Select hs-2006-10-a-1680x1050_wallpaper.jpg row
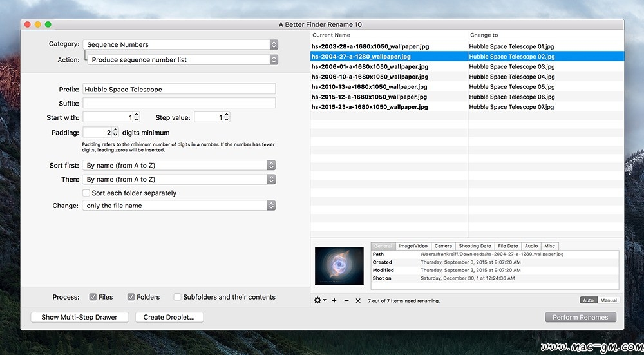Image resolution: width=644 pixels, height=355 pixels. (467, 77)
